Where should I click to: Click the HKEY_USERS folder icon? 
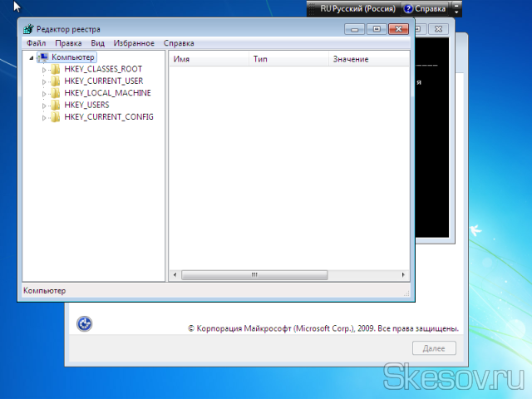pyautogui.click(x=56, y=106)
